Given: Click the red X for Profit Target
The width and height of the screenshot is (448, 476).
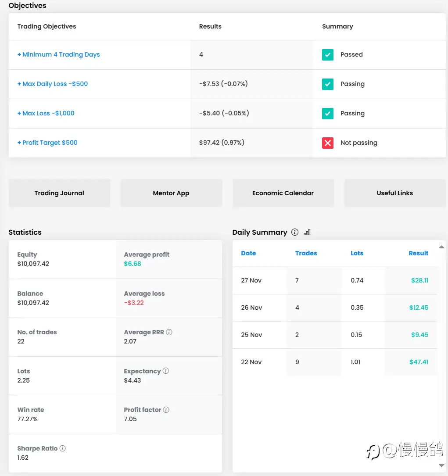Looking at the screenshot, I should (328, 143).
